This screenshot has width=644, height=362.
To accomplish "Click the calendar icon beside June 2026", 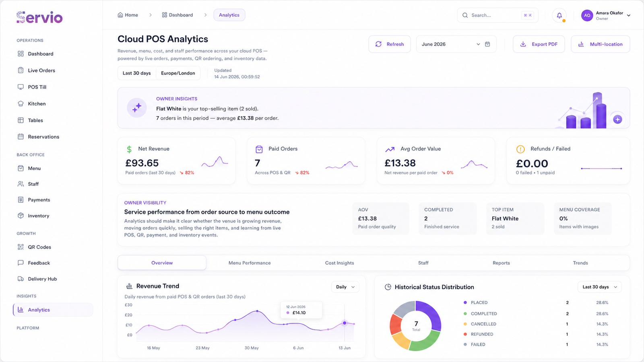I will pyautogui.click(x=487, y=44).
